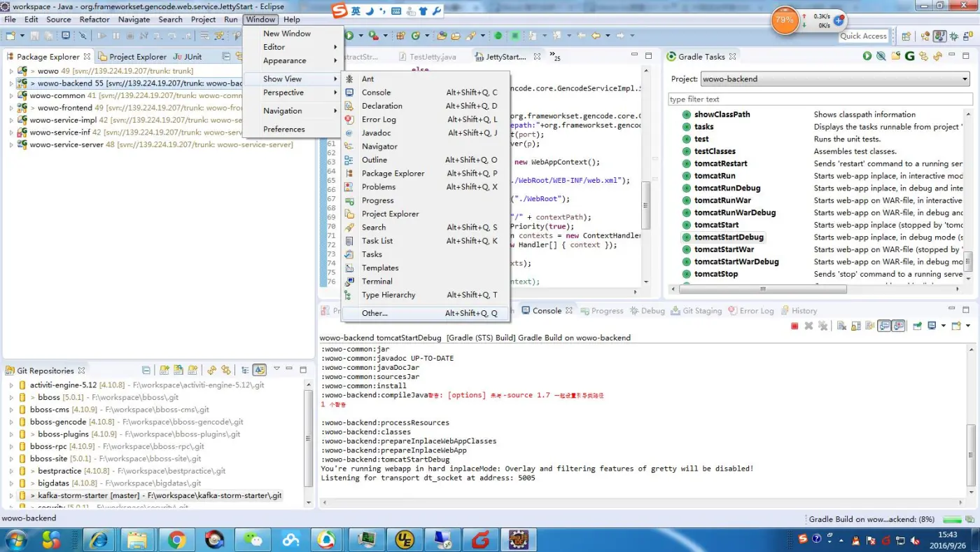This screenshot has width=980, height=552.
Task: Select the Project Explorer tab
Action: pos(132,57)
